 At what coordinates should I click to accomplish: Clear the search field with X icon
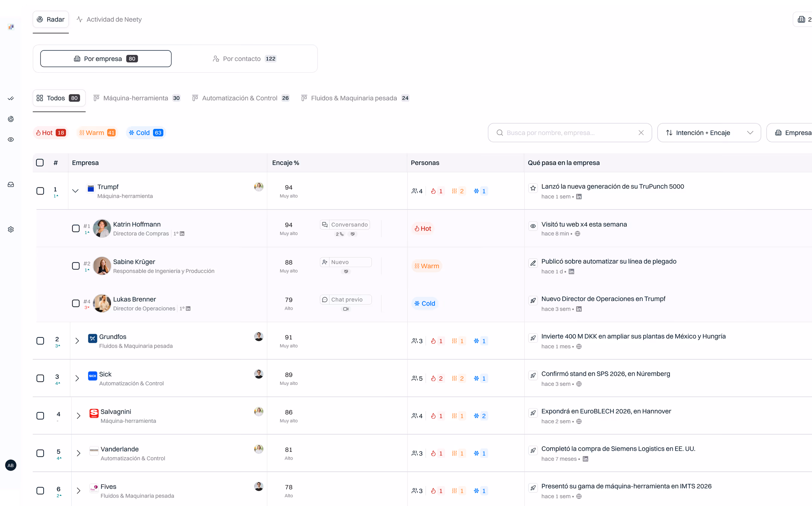641,133
